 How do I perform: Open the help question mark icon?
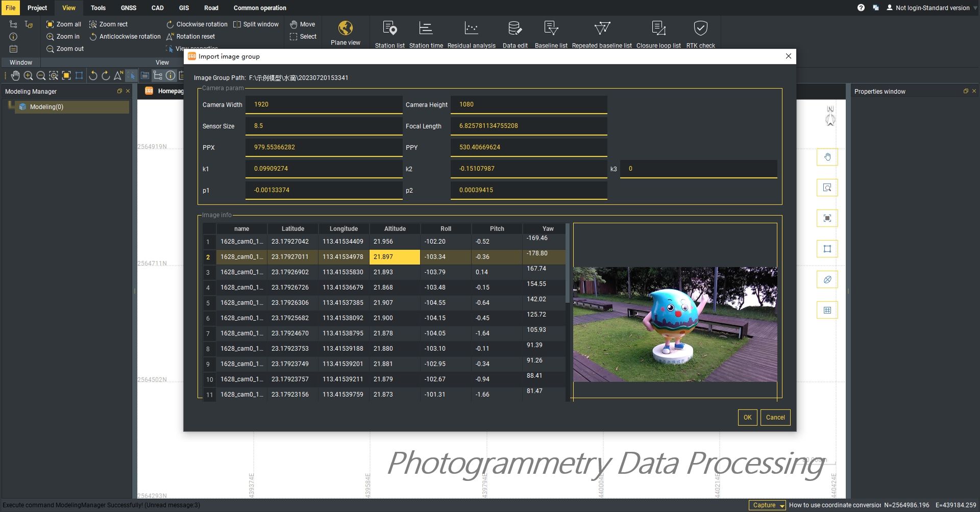point(861,8)
